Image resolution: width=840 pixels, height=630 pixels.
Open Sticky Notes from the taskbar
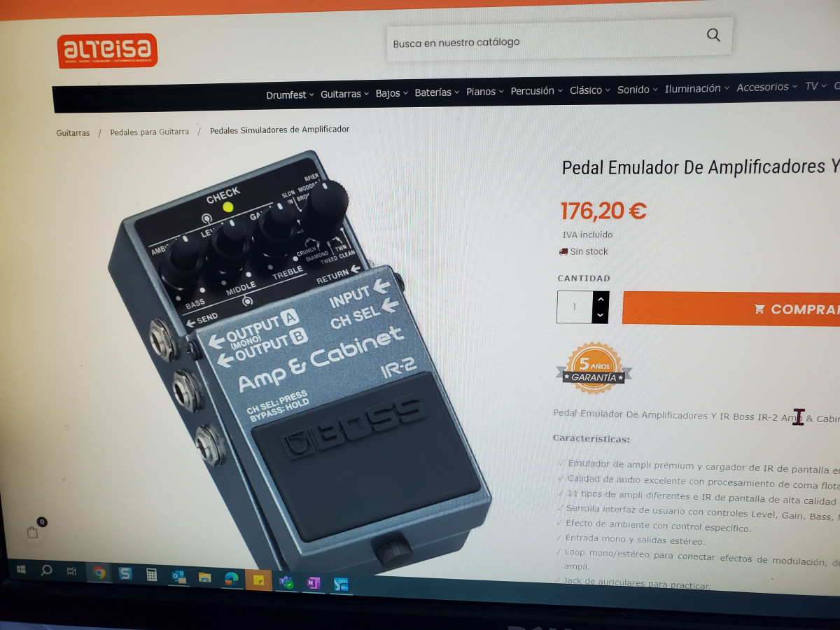(258, 580)
